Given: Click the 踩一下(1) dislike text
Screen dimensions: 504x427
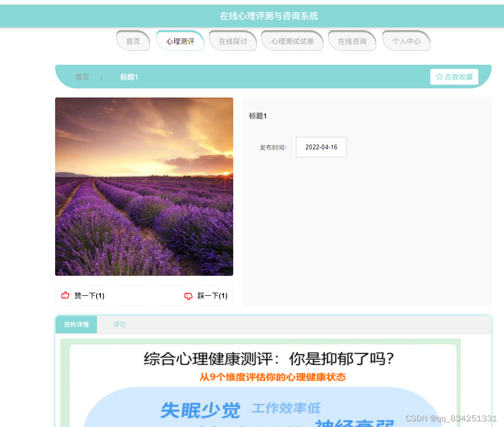Looking at the screenshot, I should (212, 295).
